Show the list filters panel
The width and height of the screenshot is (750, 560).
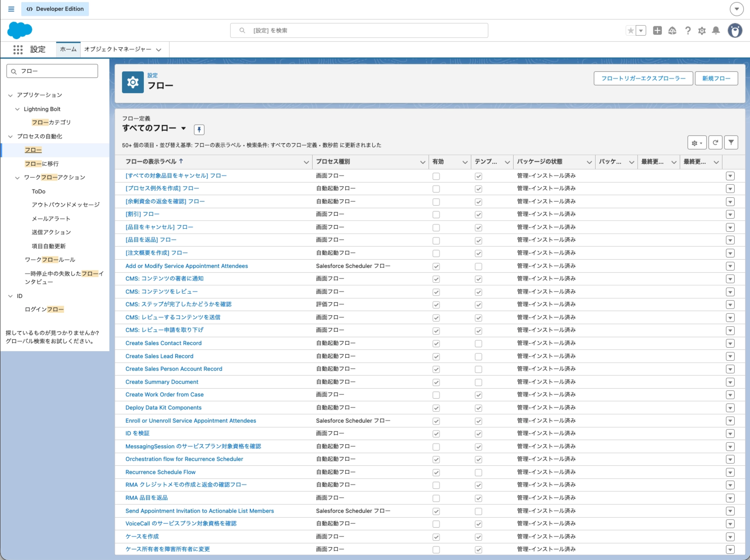(x=731, y=143)
